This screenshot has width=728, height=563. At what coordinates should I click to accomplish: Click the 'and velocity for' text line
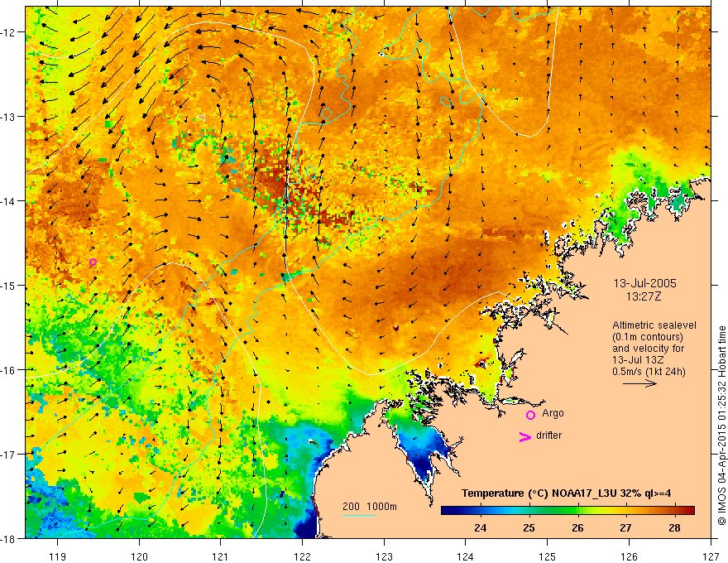[648, 349]
